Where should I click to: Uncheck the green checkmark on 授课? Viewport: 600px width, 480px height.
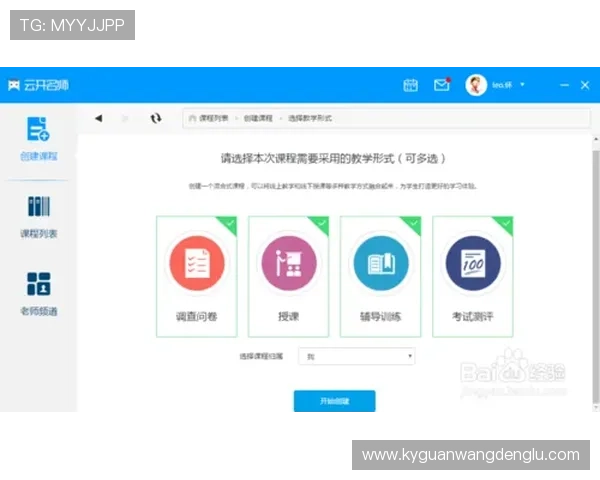[x=321, y=224]
